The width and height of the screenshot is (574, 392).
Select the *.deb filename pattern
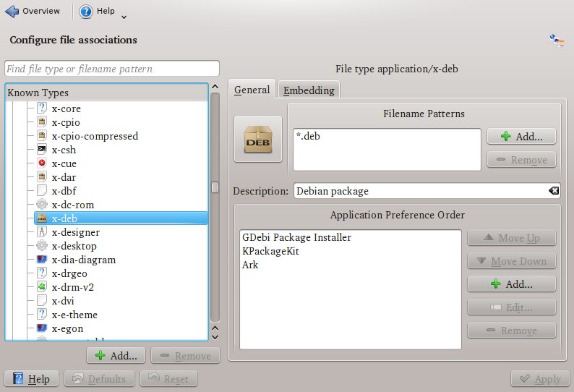click(x=308, y=136)
